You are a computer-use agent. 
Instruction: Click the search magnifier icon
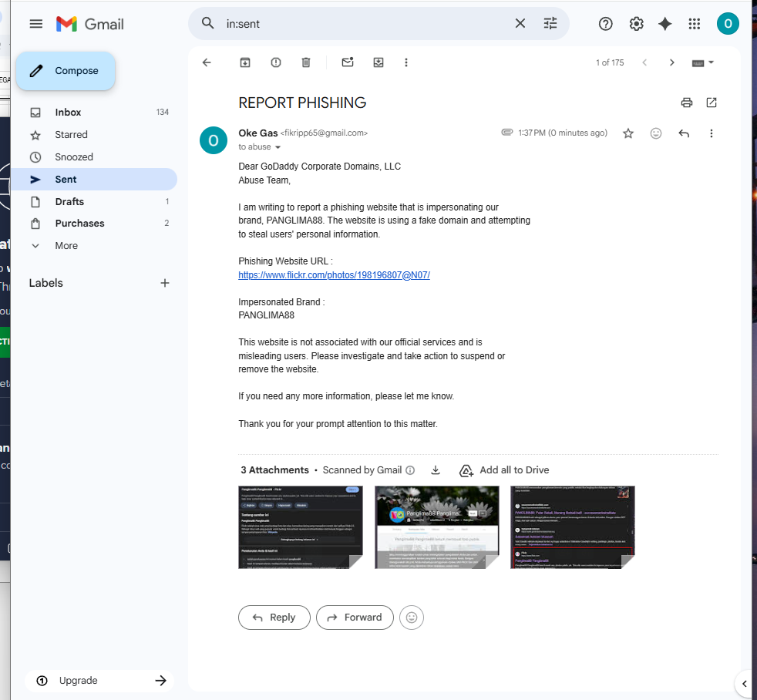pyautogui.click(x=207, y=23)
